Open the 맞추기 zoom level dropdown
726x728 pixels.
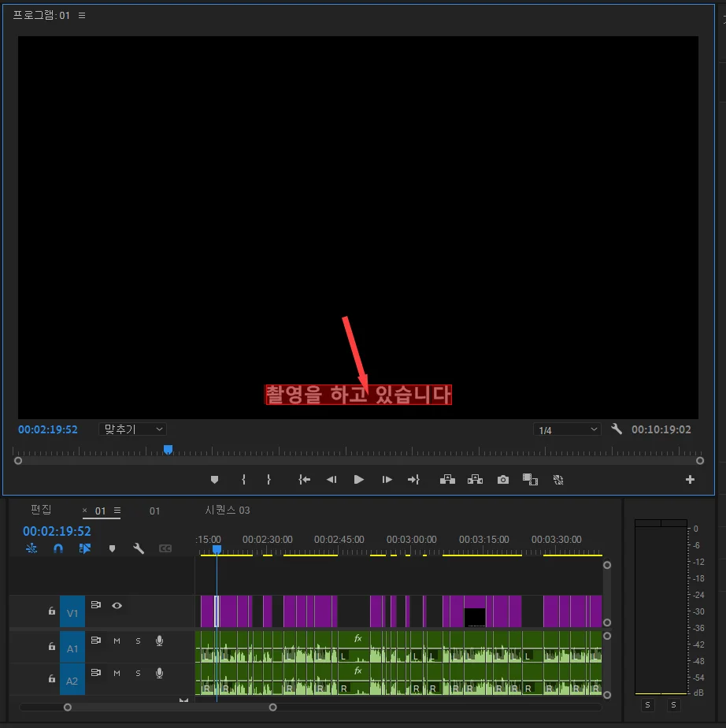point(132,429)
